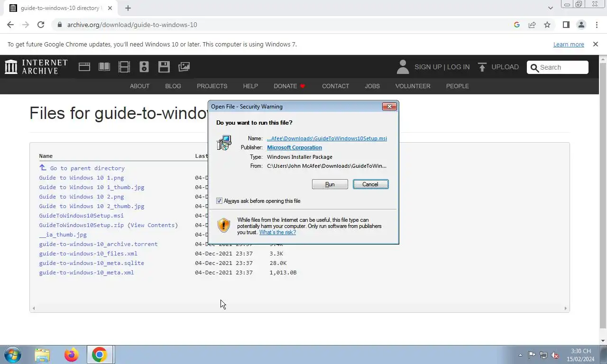Open the Software floppy disk icon

[164, 67]
